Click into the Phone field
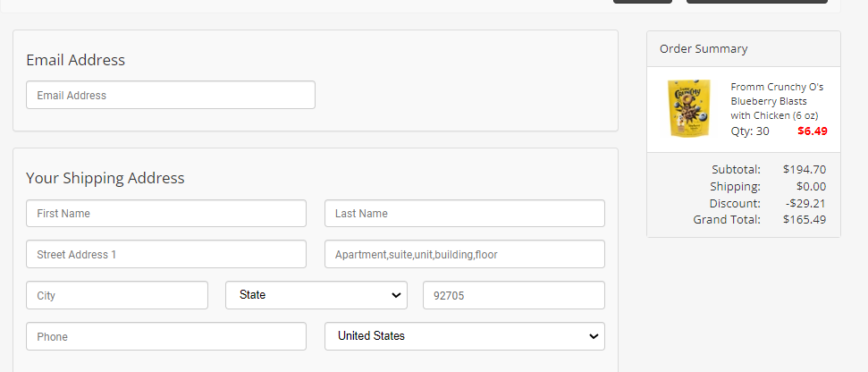The height and width of the screenshot is (372, 868). [166, 336]
